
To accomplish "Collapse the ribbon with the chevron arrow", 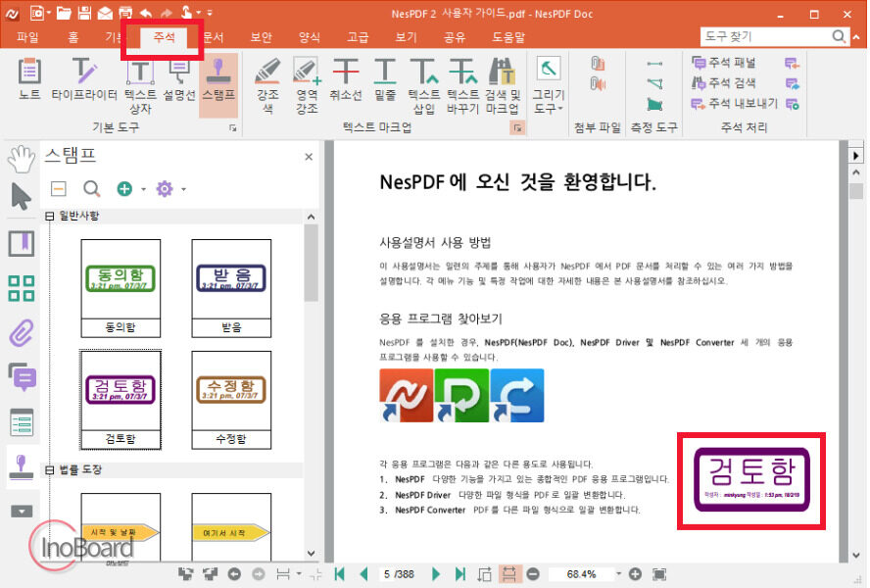I will 856,37.
